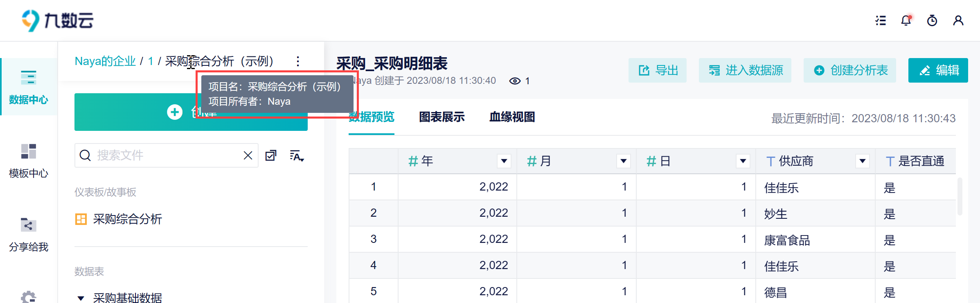Toggle multi-select mode for files
The height and width of the screenshot is (303, 980).
pos(271,155)
